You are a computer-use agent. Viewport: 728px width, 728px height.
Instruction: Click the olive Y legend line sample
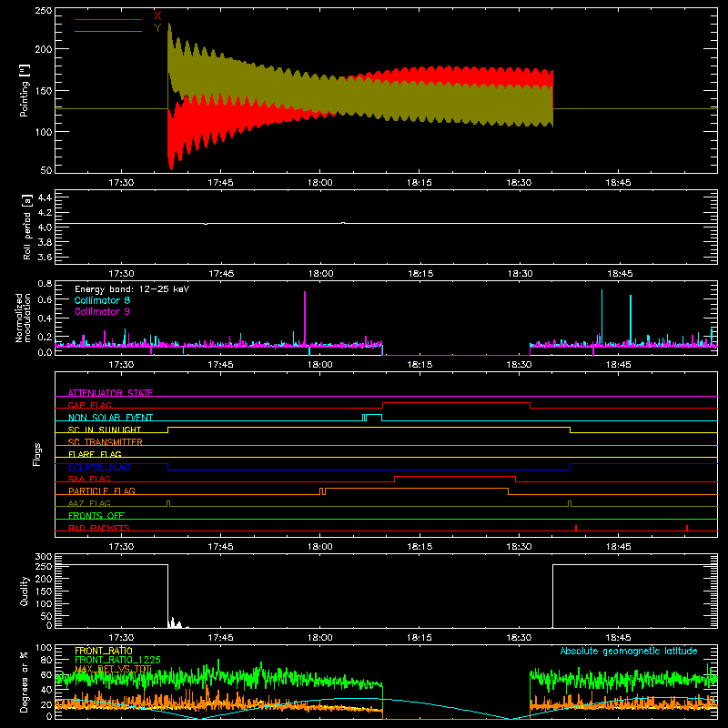coord(108,31)
